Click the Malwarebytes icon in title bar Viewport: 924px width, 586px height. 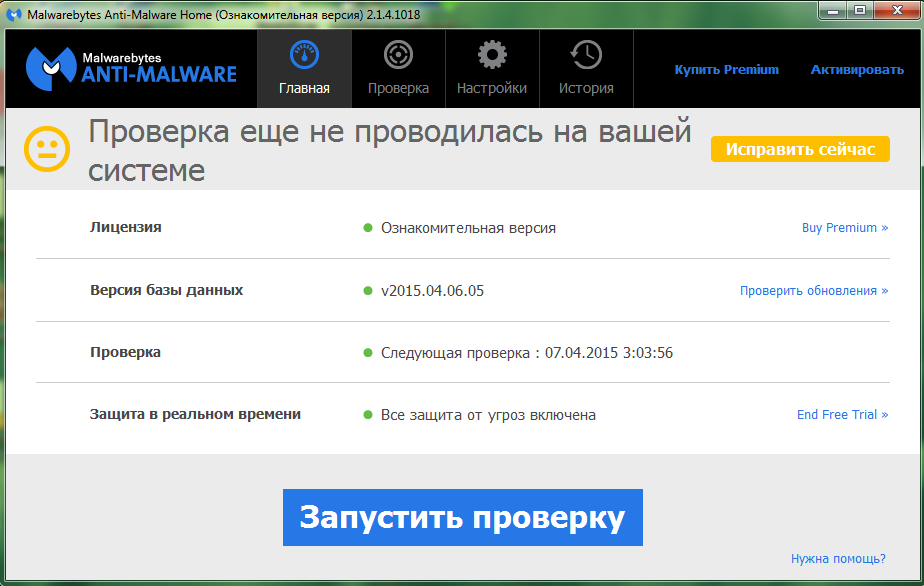pyautogui.click(x=12, y=13)
